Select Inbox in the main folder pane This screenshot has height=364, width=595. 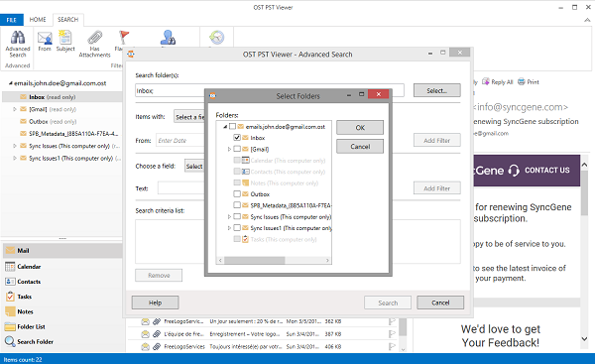point(62,97)
